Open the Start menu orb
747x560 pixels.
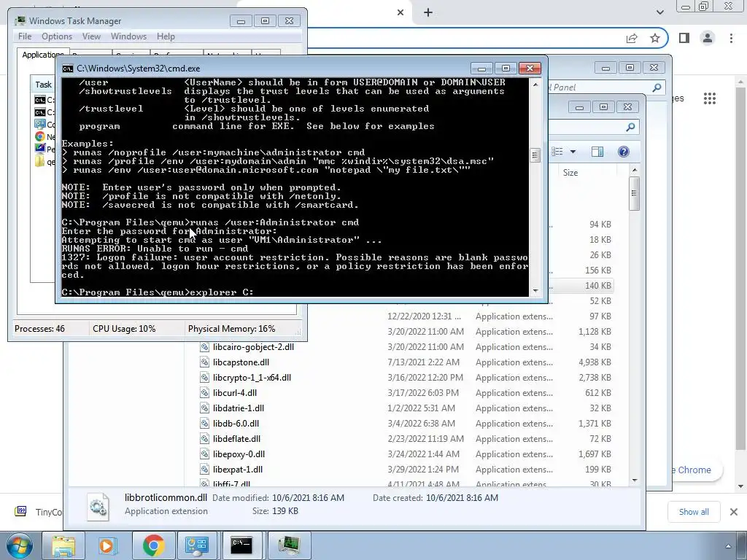(x=19, y=545)
